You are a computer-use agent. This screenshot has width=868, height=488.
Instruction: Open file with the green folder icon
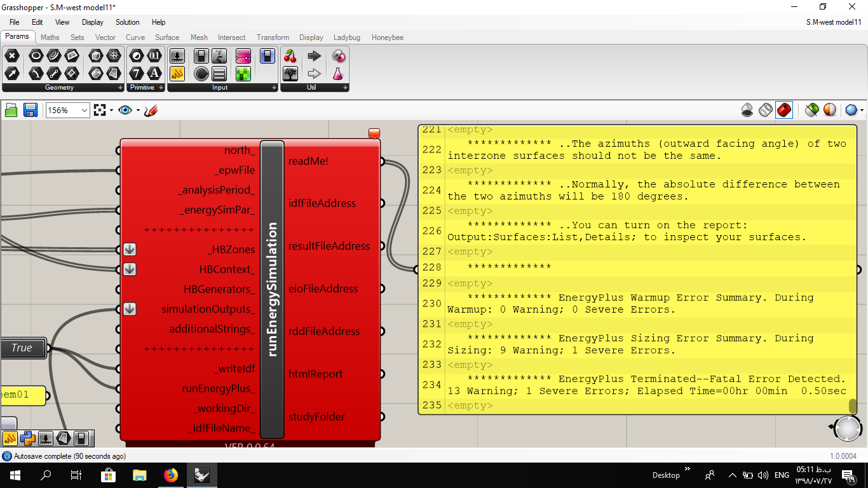pos(11,111)
